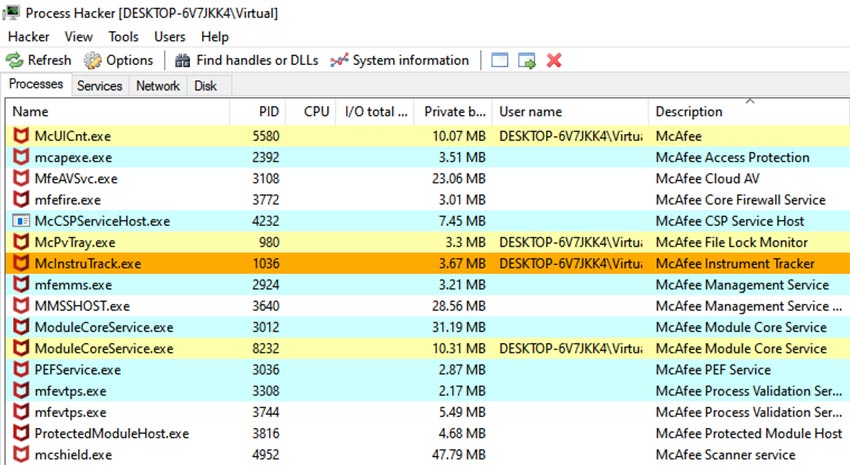This screenshot has width=850, height=465.
Task: Select the PEFService.exe process name
Action: click(x=78, y=370)
